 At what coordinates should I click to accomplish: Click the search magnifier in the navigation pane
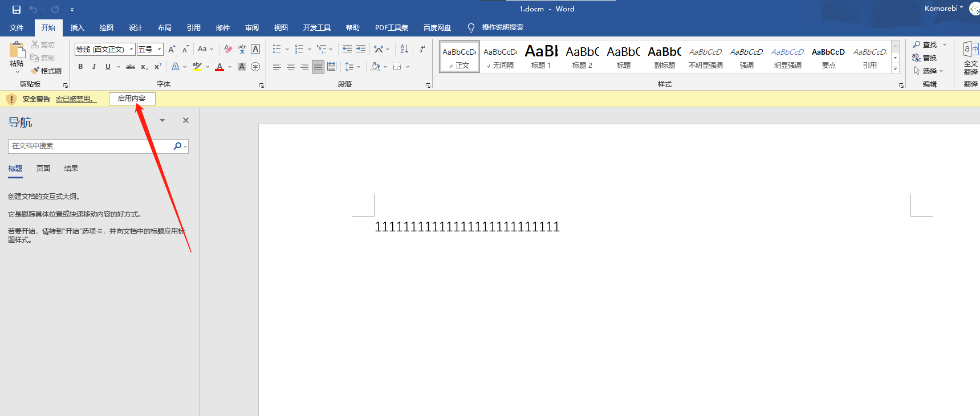click(x=177, y=146)
